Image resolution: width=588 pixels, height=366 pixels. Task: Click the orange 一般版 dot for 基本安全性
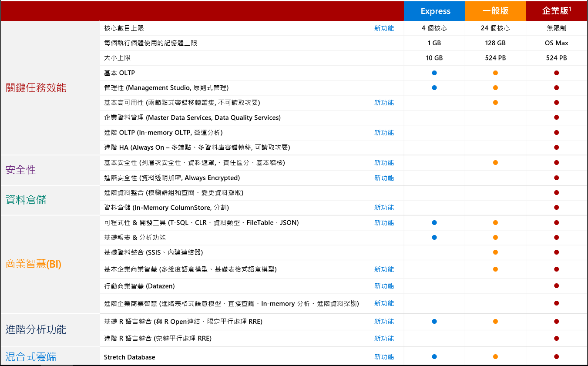coord(495,162)
